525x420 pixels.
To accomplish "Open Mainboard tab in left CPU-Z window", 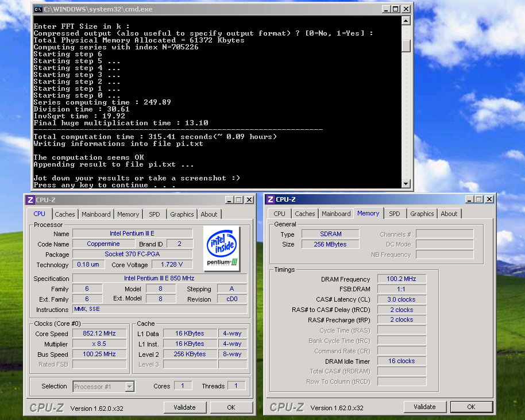I will click(96, 214).
